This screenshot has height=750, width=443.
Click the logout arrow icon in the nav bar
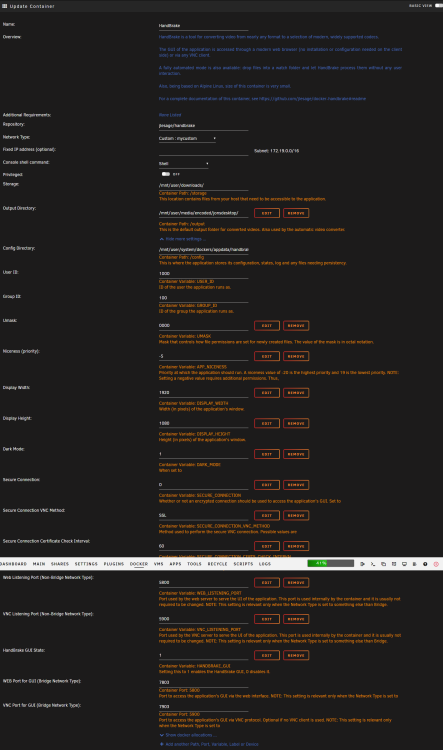click(362, 564)
